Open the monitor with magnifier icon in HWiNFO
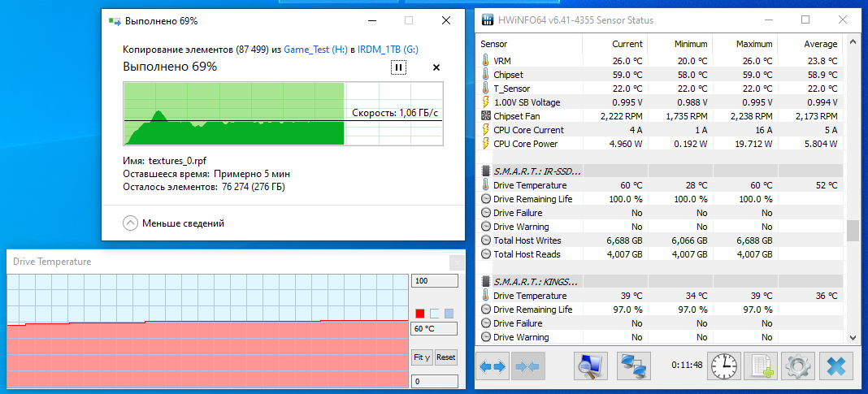Viewport: 868px width, 394px height. pyautogui.click(x=591, y=366)
